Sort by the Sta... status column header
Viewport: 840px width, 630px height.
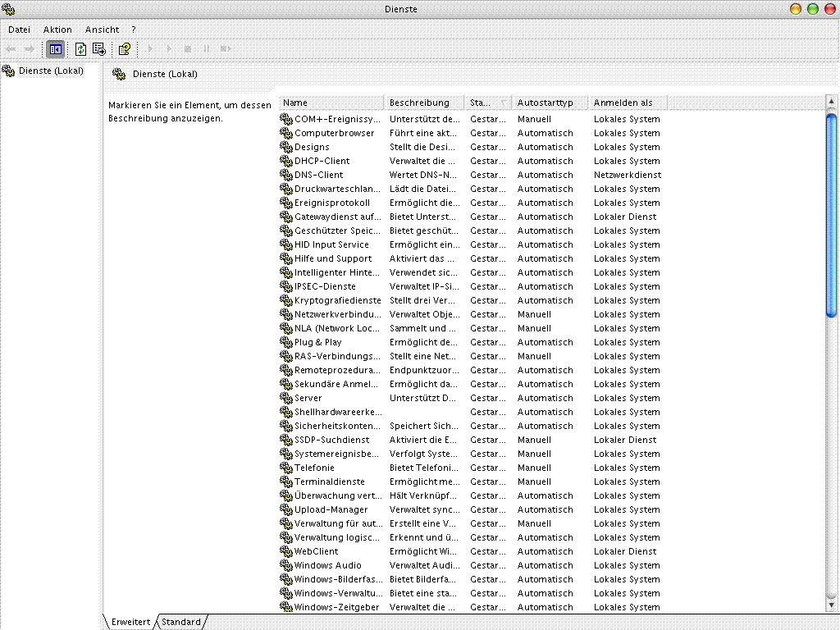pyautogui.click(x=487, y=103)
